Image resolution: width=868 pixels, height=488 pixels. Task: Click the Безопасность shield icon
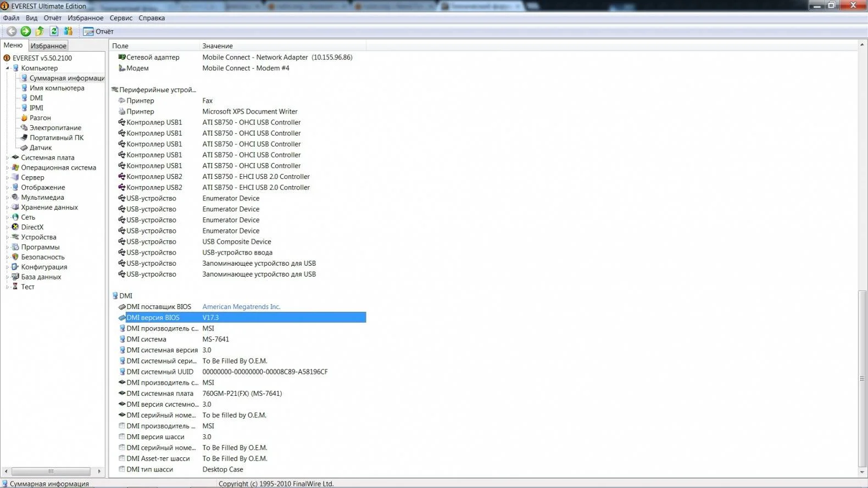click(15, 257)
